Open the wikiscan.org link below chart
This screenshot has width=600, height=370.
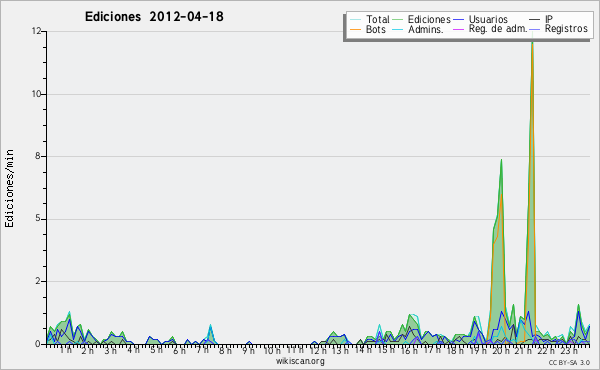click(x=300, y=361)
